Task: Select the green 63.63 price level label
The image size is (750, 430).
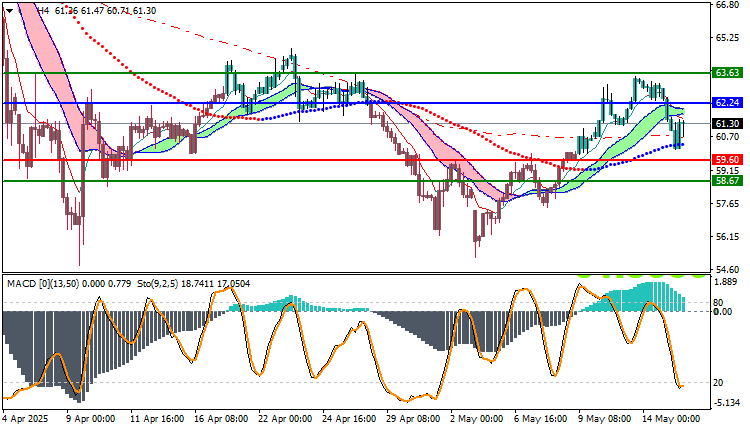Action: pos(727,73)
